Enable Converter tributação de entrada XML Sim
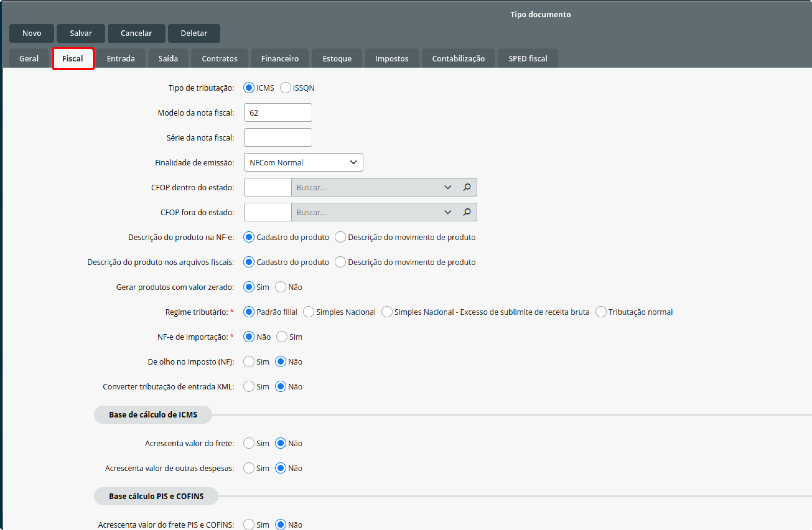Viewport: 812px width, 530px height. [249, 386]
